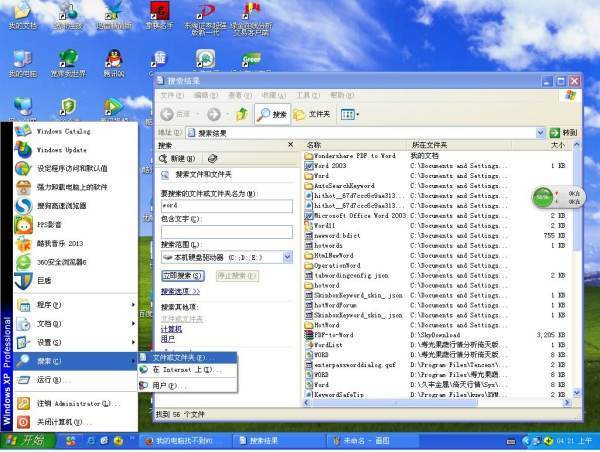Click Windows Catalog in Start menu
Image resolution: width=600 pixels, height=452 pixels.
(x=63, y=131)
